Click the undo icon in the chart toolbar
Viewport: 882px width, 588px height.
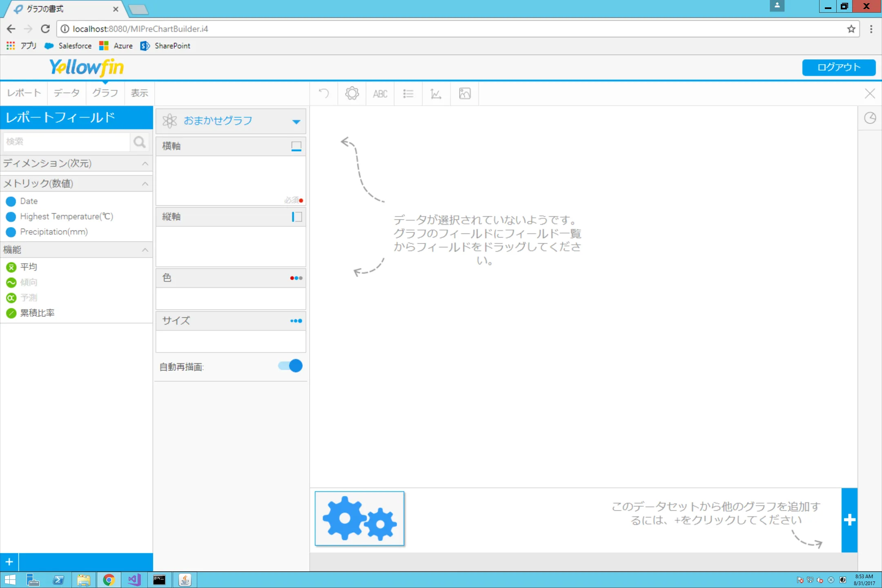324,94
